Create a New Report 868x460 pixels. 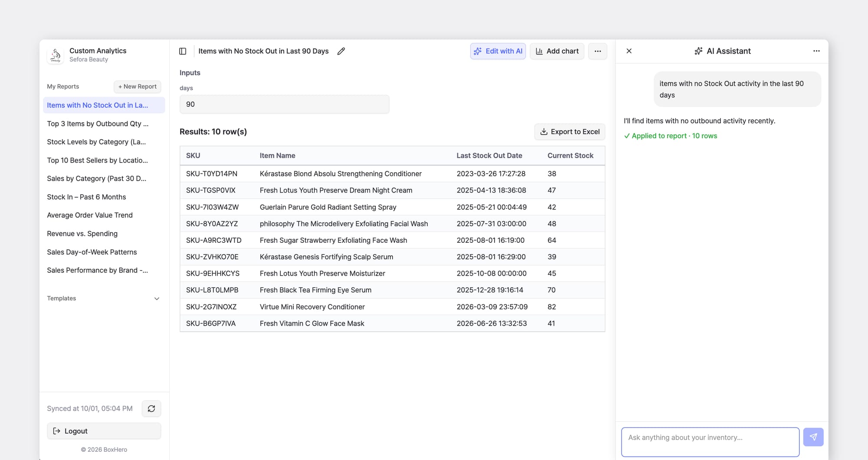click(137, 87)
